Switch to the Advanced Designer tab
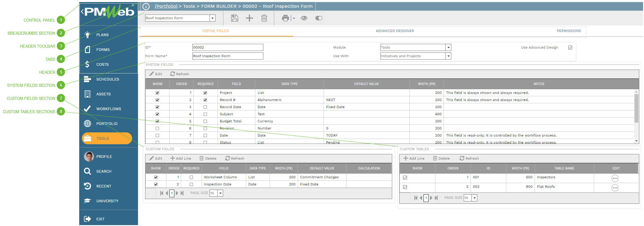The image size is (644, 226). (395, 31)
